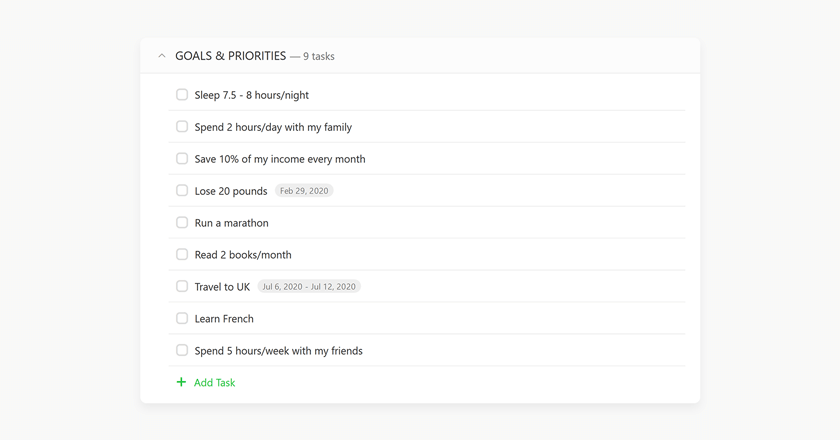The width and height of the screenshot is (840, 440).
Task: Check off Sleep 7.5 - 8 hours/night
Action: click(x=182, y=95)
